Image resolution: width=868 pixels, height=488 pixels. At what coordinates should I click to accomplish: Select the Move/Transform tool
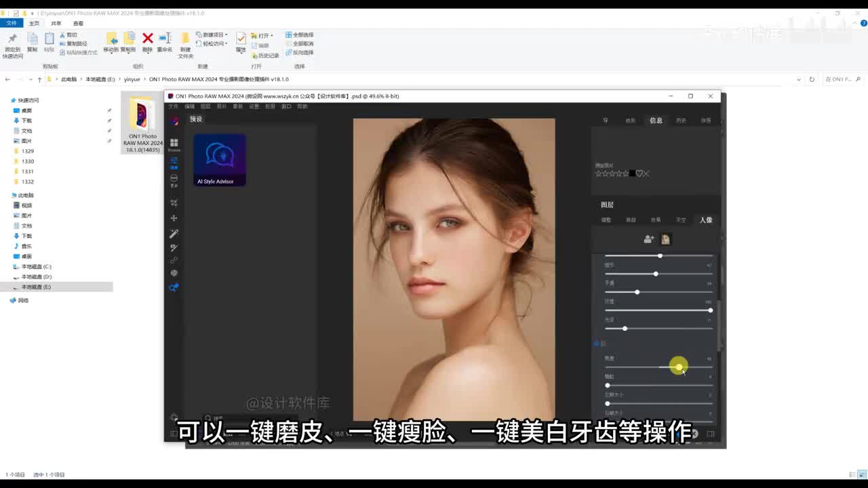click(174, 218)
